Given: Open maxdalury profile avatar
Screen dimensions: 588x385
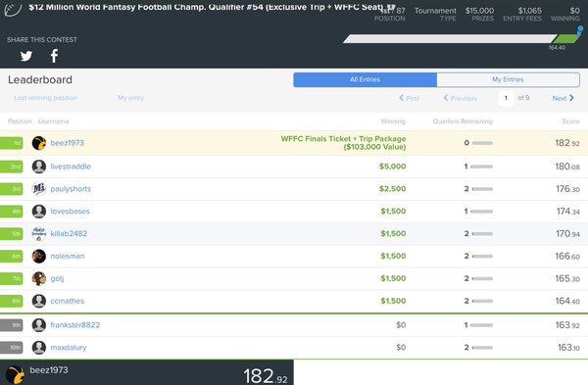Looking at the screenshot, I should (x=39, y=348).
